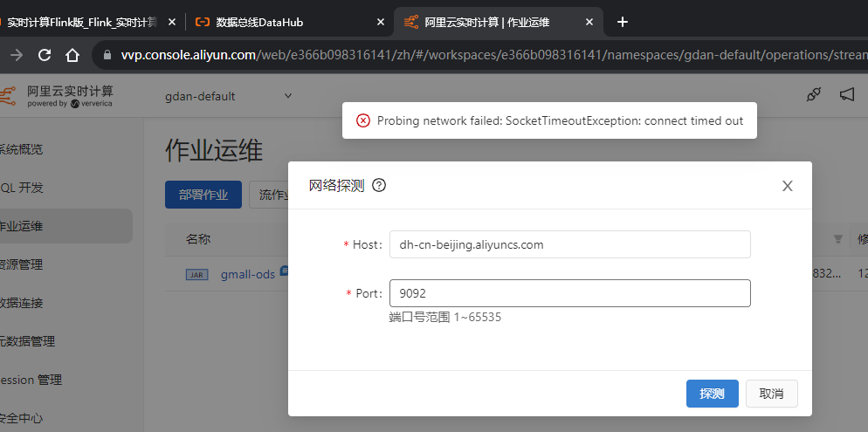Viewport: 868px width, 432px height.
Task: Close the 阿里云实时计算 作业运维 tab
Action: click(589, 22)
